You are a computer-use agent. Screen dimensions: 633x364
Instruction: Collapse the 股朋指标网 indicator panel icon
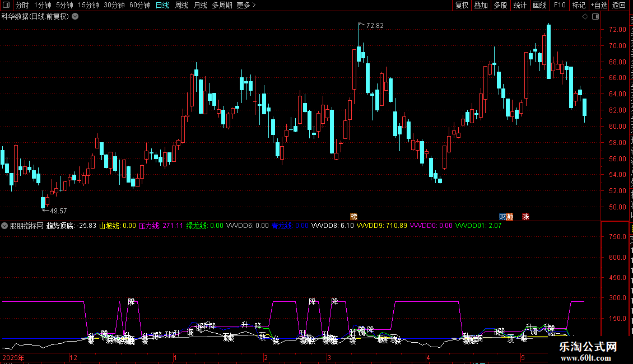4,226
